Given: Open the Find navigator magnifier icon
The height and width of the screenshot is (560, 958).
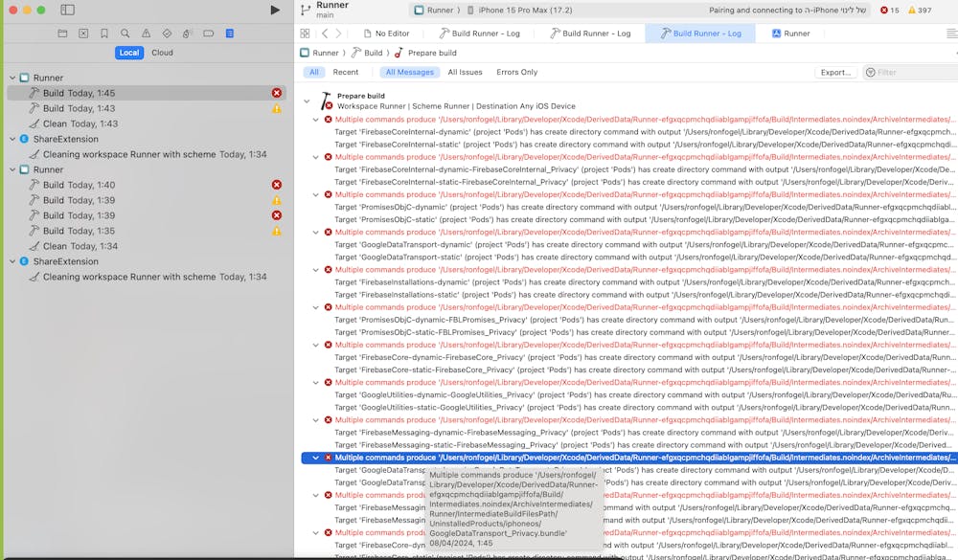Looking at the screenshot, I should (125, 34).
